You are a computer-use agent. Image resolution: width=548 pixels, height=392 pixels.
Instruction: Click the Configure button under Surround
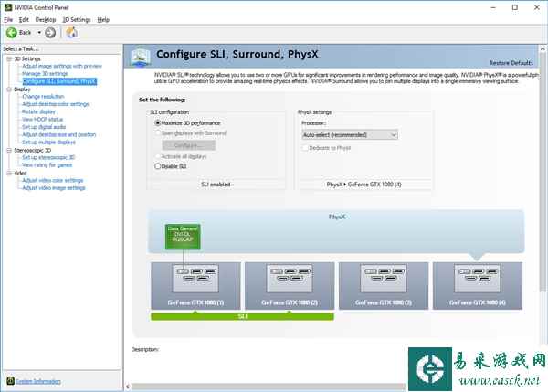[189, 145]
